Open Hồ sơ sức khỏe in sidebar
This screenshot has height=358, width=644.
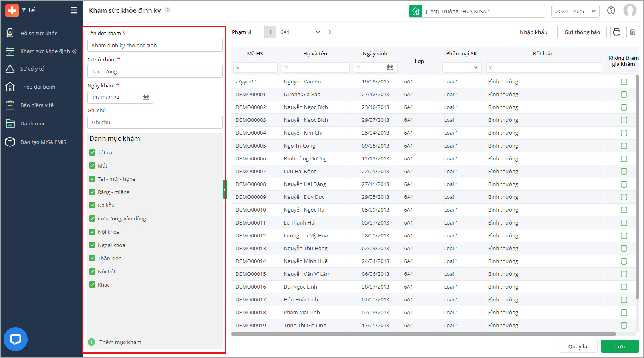tap(39, 33)
